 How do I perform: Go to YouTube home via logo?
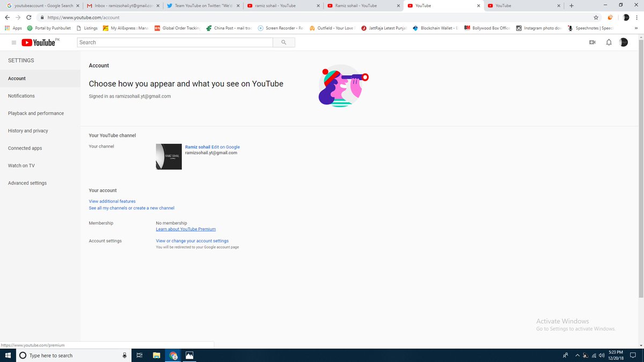[38, 42]
